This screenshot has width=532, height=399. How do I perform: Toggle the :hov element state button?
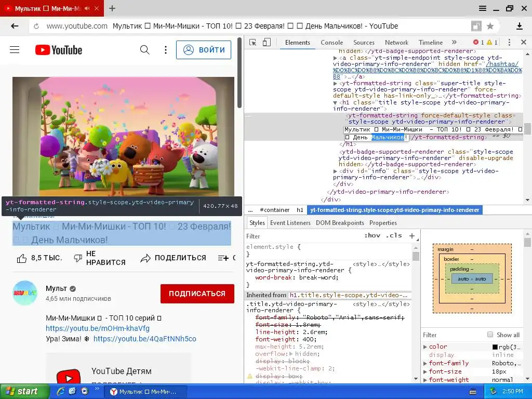(x=372, y=235)
